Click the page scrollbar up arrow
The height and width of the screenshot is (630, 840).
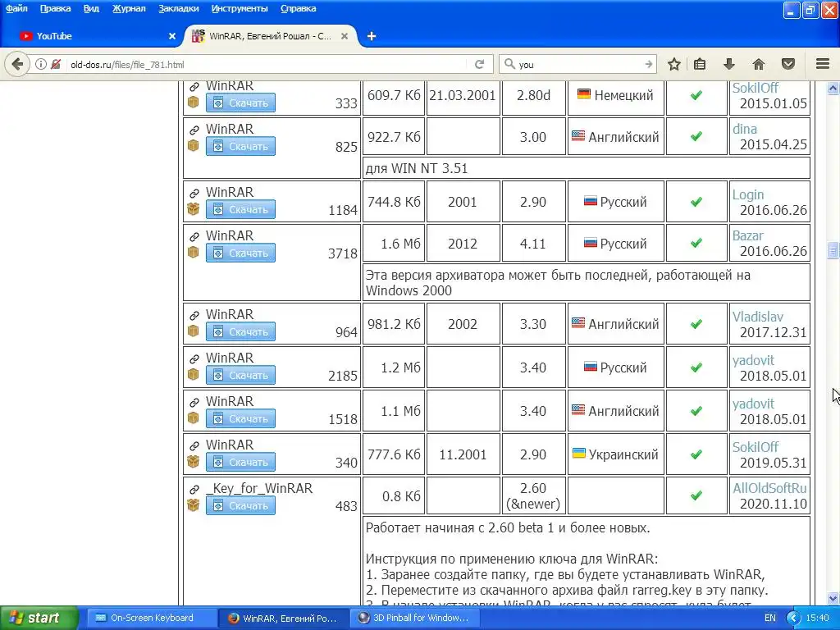pyautogui.click(x=833, y=88)
